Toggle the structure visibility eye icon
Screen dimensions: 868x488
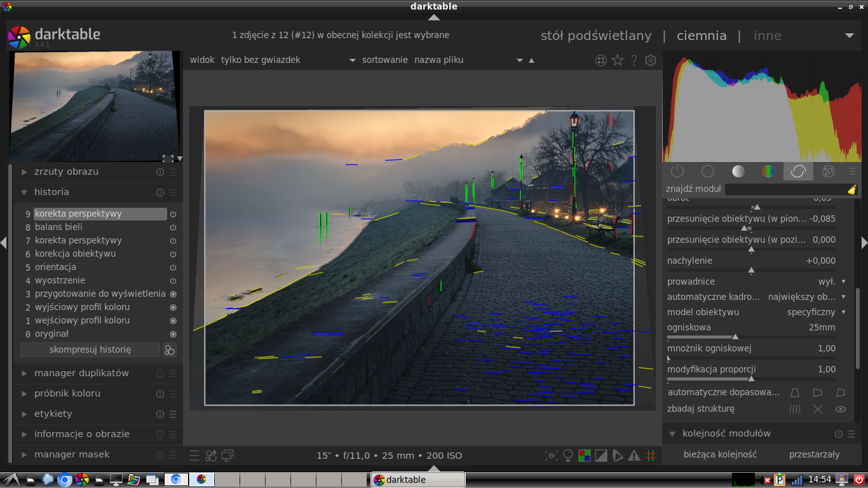point(841,409)
